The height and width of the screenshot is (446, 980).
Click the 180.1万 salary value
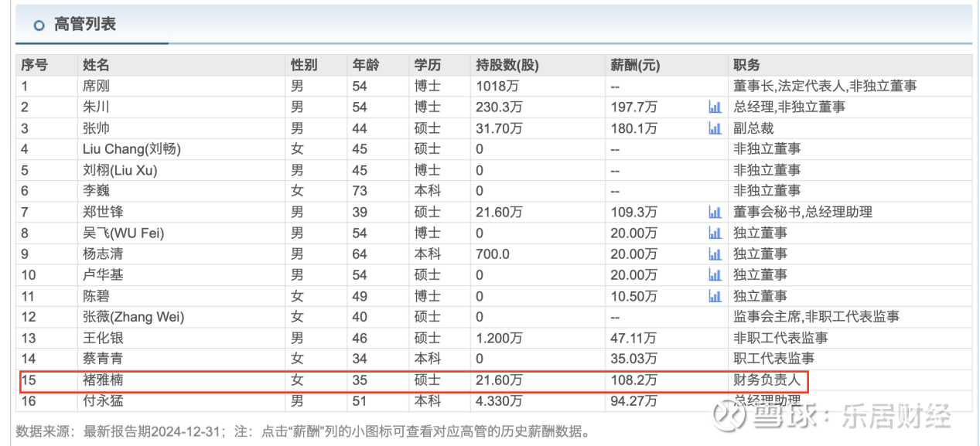tap(633, 128)
